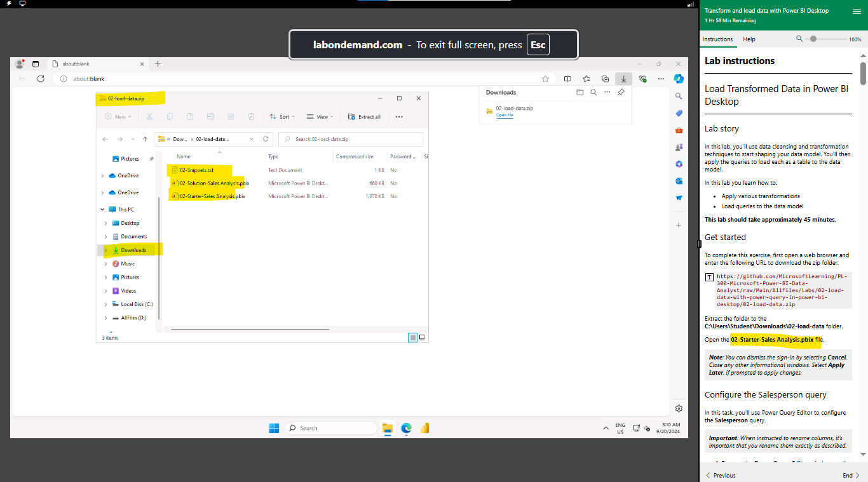
Task: Open the View dropdown in Explorer
Action: point(319,117)
